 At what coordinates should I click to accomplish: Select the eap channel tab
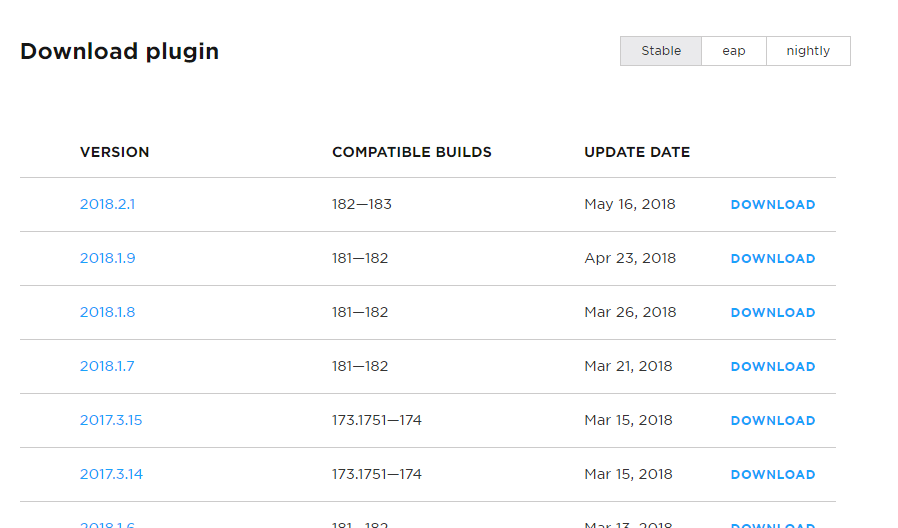click(734, 51)
